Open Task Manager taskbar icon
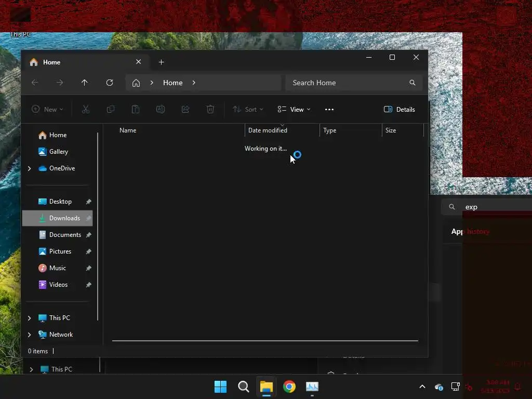The image size is (532, 399). [x=312, y=387]
